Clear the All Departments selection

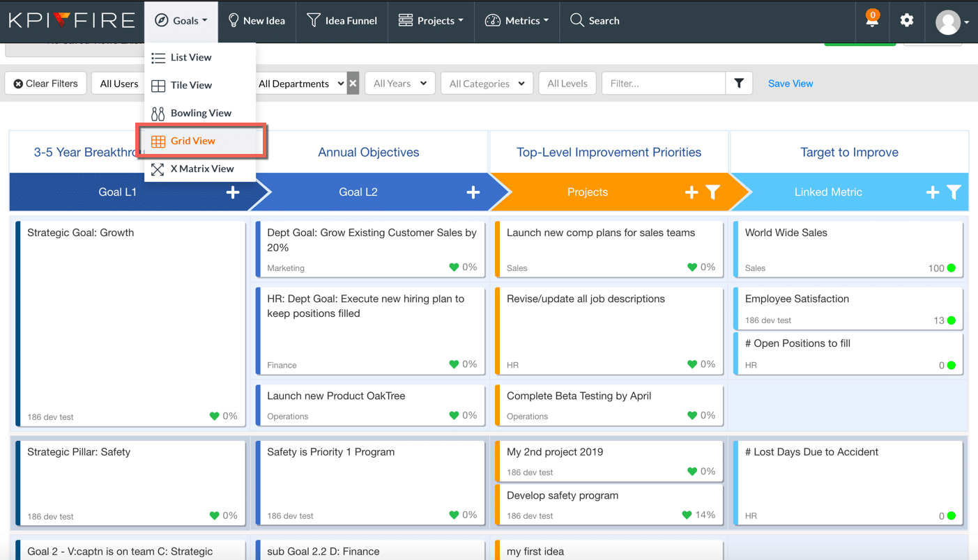(353, 84)
